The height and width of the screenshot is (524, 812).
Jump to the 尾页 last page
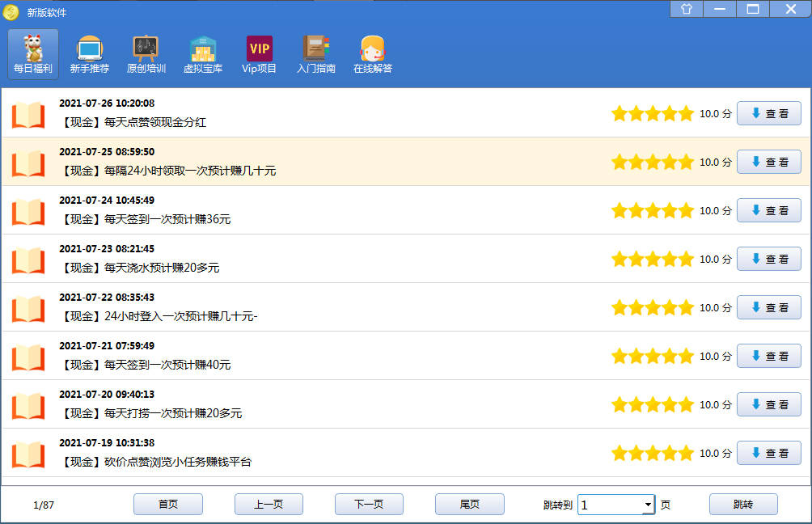point(469,505)
